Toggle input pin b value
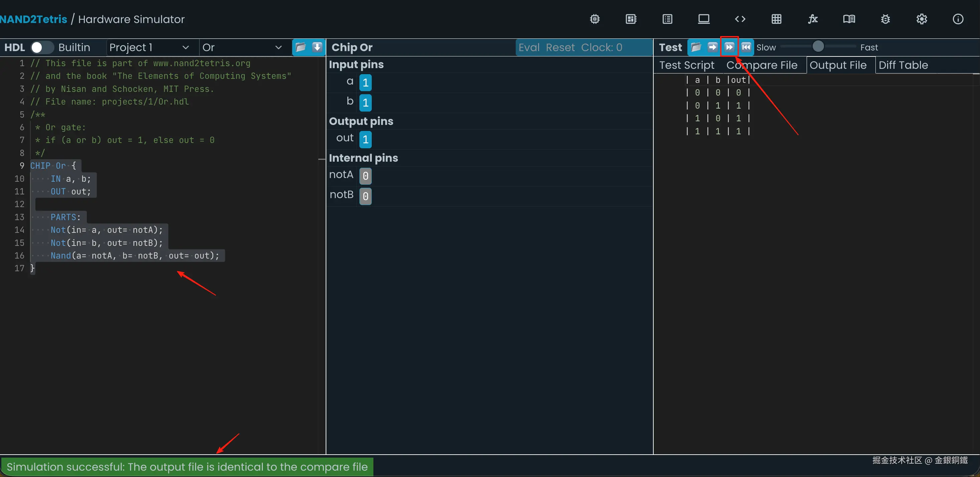The height and width of the screenshot is (477, 980). pyautogui.click(x=365, y=102)
